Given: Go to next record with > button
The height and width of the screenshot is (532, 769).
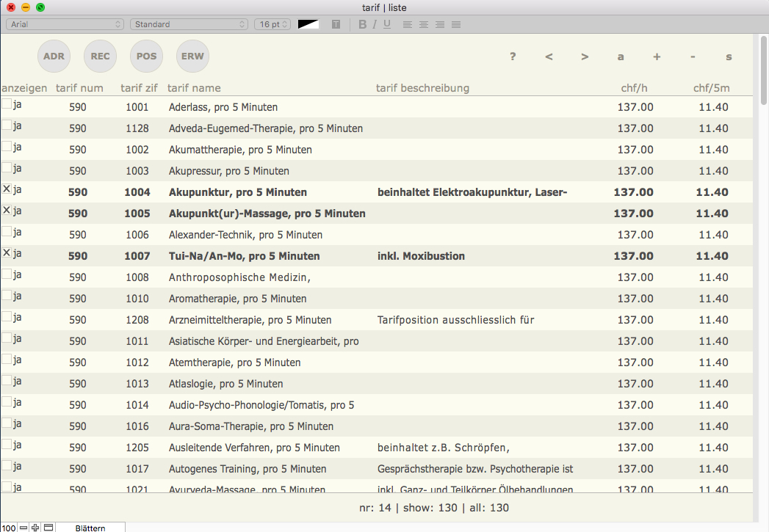Looking at the screenshot, I should 585,57.
